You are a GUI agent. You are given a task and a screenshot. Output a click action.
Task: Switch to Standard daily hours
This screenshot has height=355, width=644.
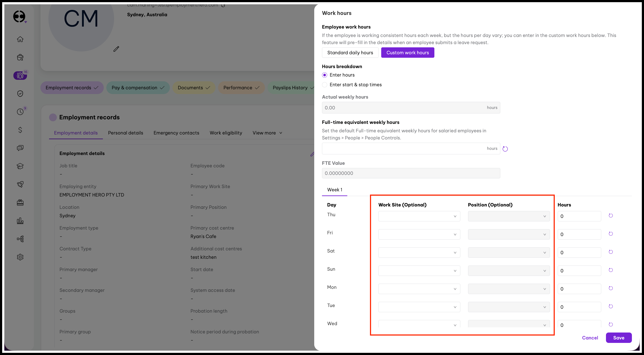(350, 53)
